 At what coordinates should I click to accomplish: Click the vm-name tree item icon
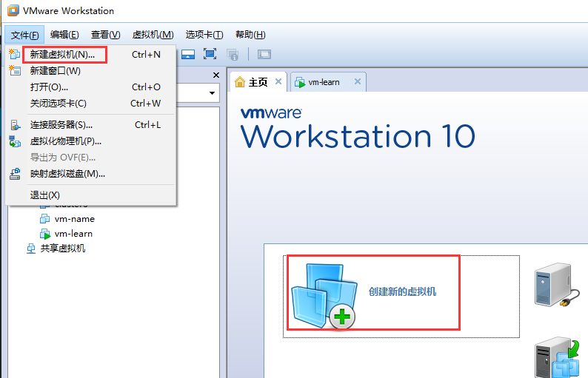pyautogui.click(x=45, y=218)
